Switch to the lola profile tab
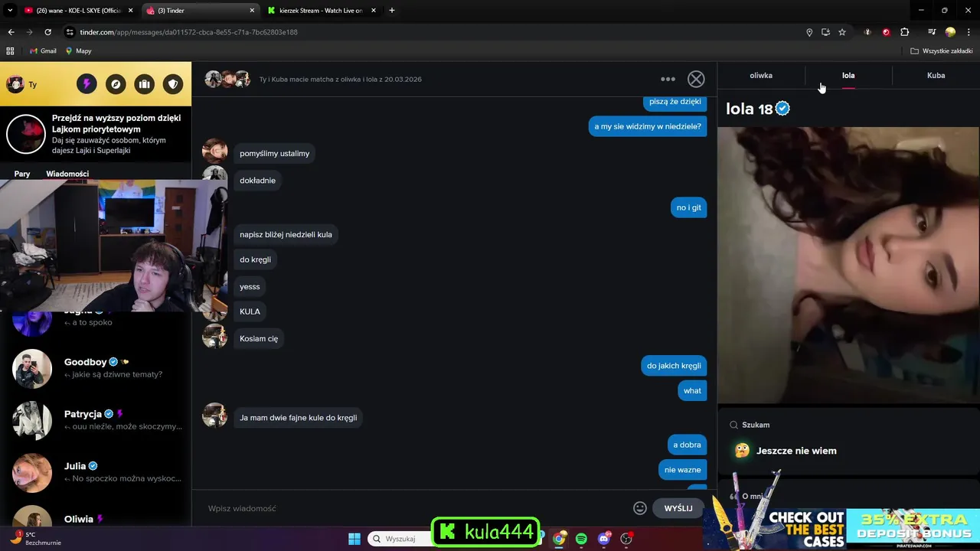This screenshot has height=551, width=980. 848,76
